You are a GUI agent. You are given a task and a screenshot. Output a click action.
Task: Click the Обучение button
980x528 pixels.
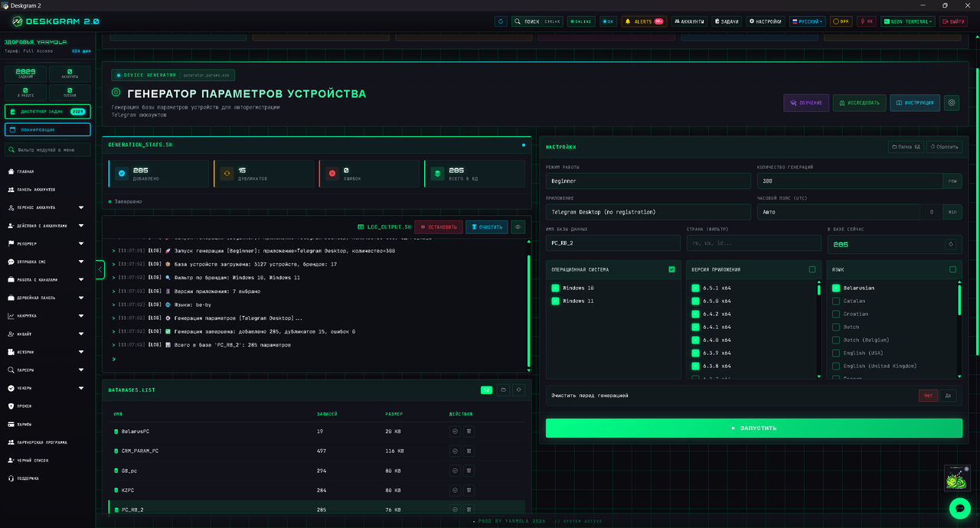[x=806, y=103]
